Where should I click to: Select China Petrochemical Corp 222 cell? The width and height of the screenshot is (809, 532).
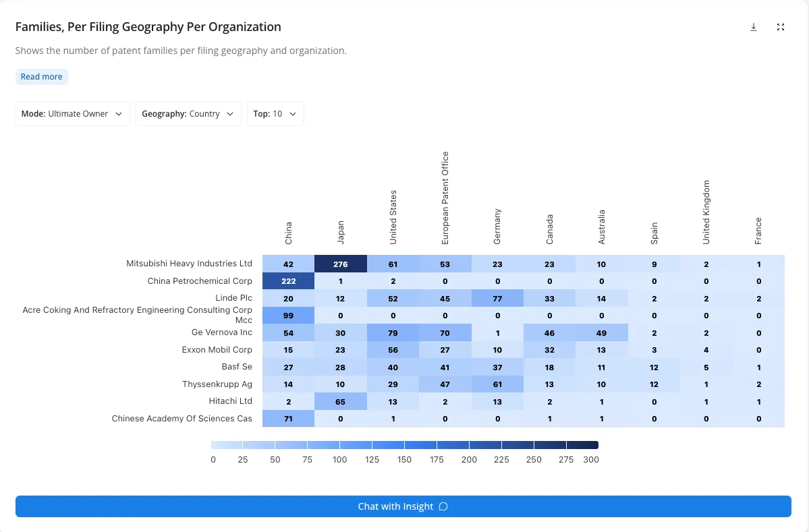pyautogui.click(x=288, y=281)
